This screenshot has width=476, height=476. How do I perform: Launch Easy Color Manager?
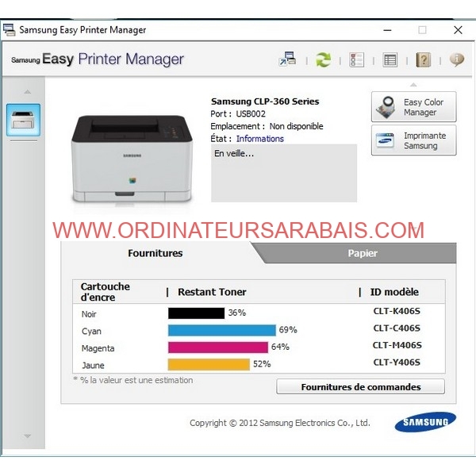413,107
